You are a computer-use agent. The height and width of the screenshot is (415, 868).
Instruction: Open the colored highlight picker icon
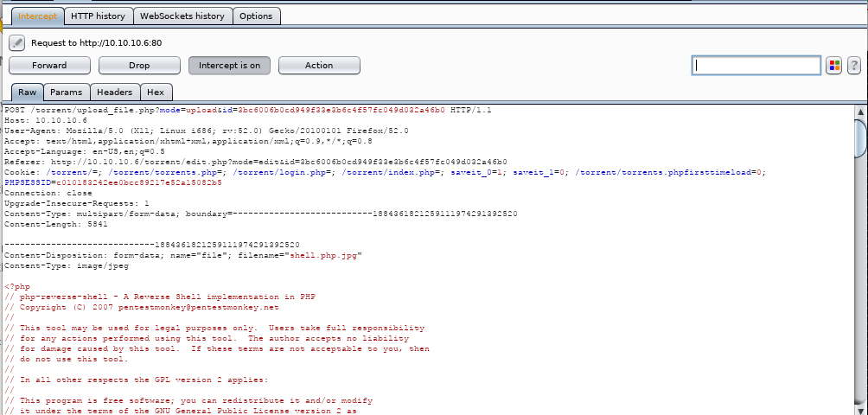833,66
